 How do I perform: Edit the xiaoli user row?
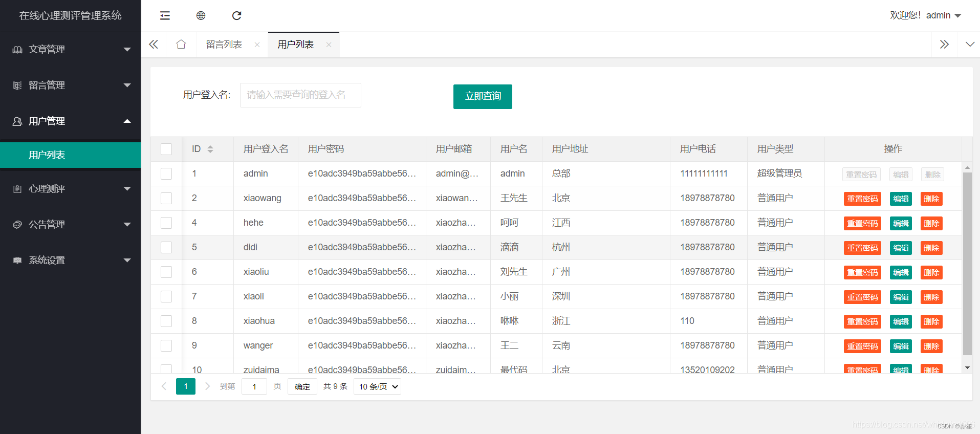point(901,297)
